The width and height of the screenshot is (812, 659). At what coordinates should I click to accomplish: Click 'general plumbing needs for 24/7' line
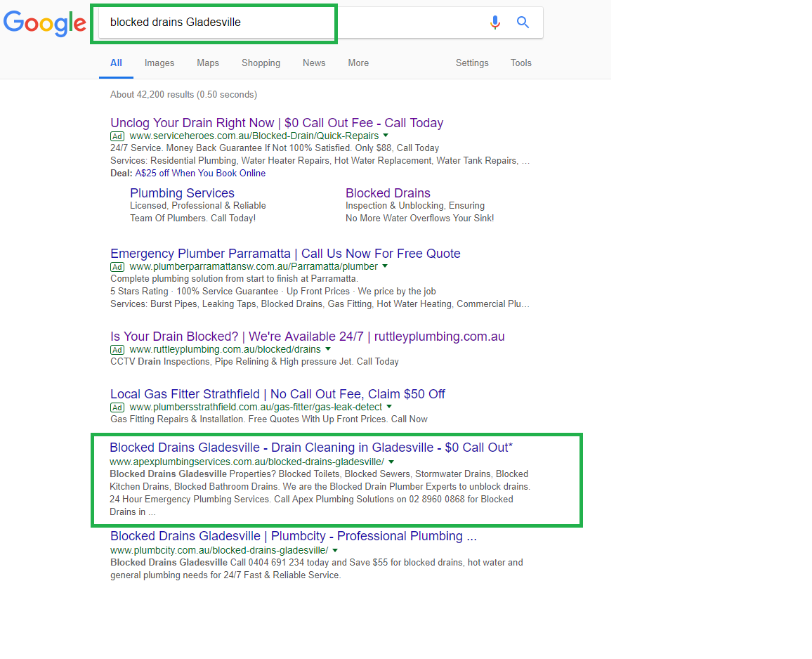click(x=225, y=575)
